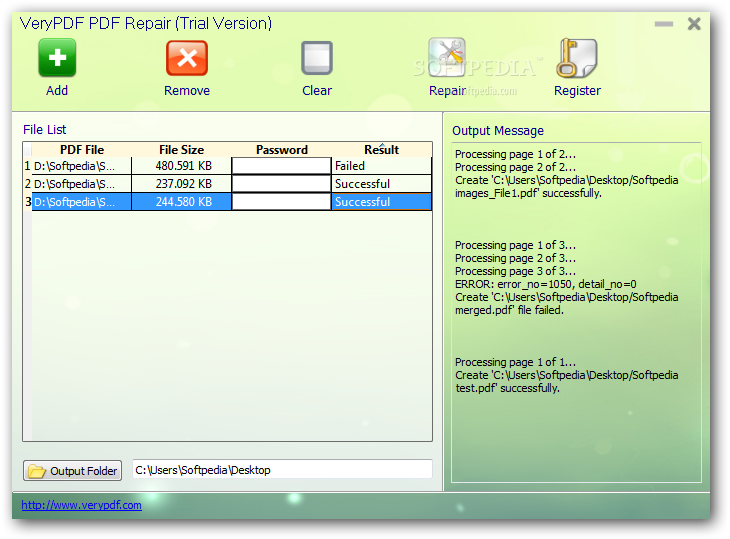Click the Clear label text

coord(317,90)
